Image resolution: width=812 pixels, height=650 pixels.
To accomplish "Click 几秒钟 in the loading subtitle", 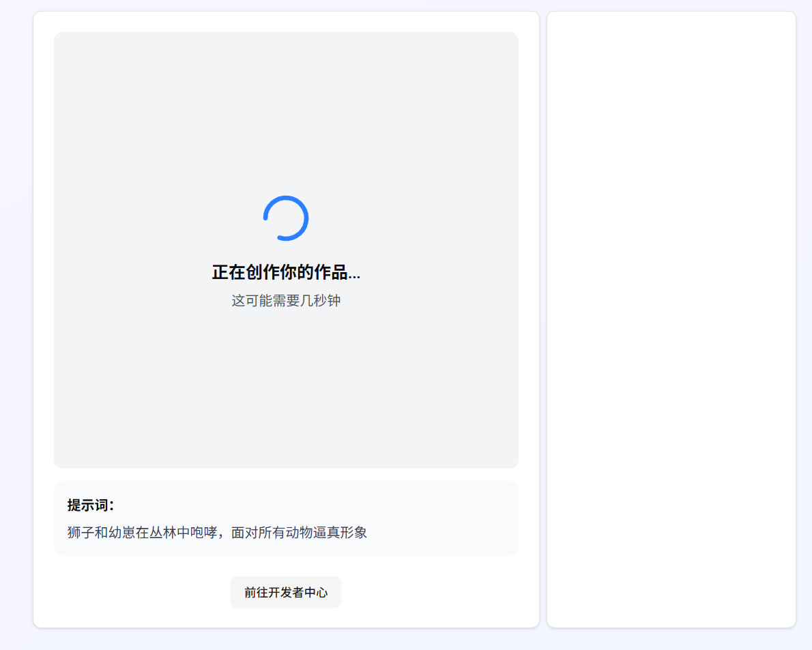I will pyautogui.click(x=320, y=301).
